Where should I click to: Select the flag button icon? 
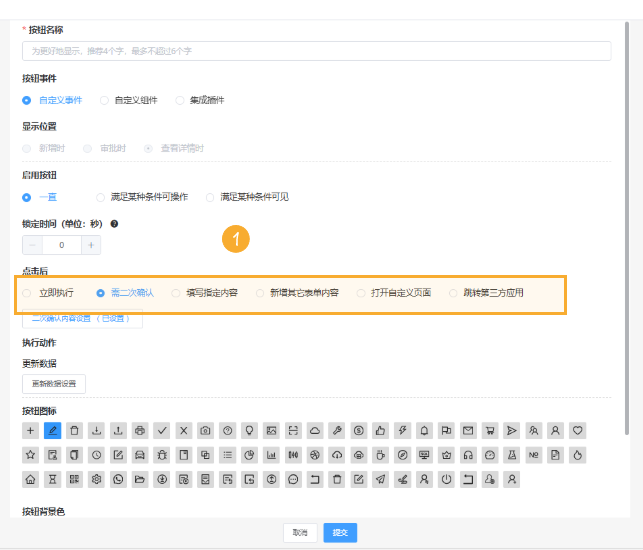click(446, 431)
